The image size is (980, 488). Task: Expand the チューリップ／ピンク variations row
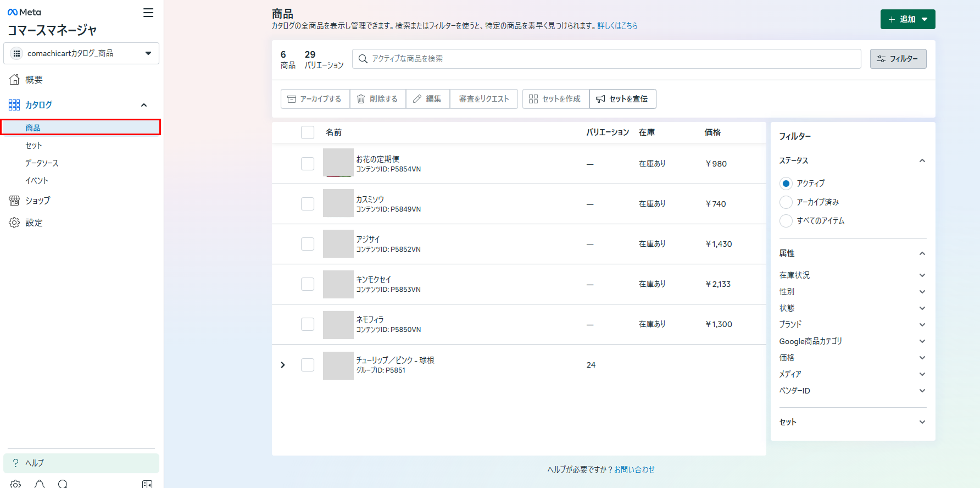(x=283, y=365)
